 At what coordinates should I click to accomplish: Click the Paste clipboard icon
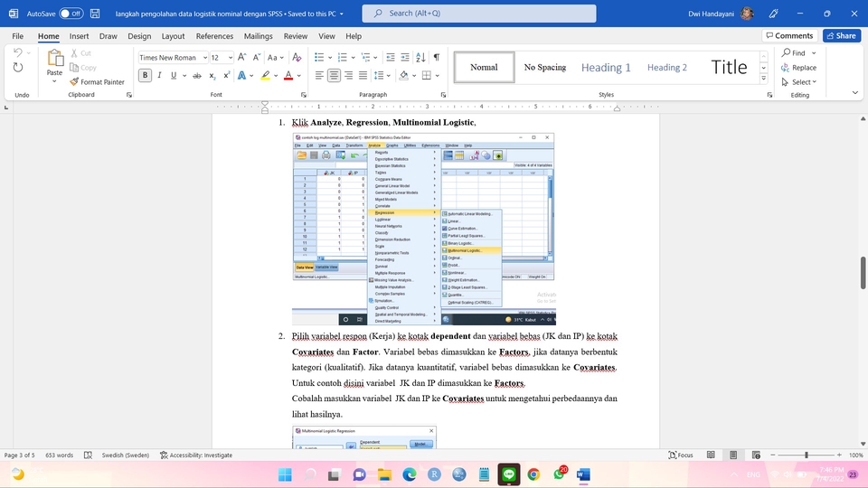55,58
